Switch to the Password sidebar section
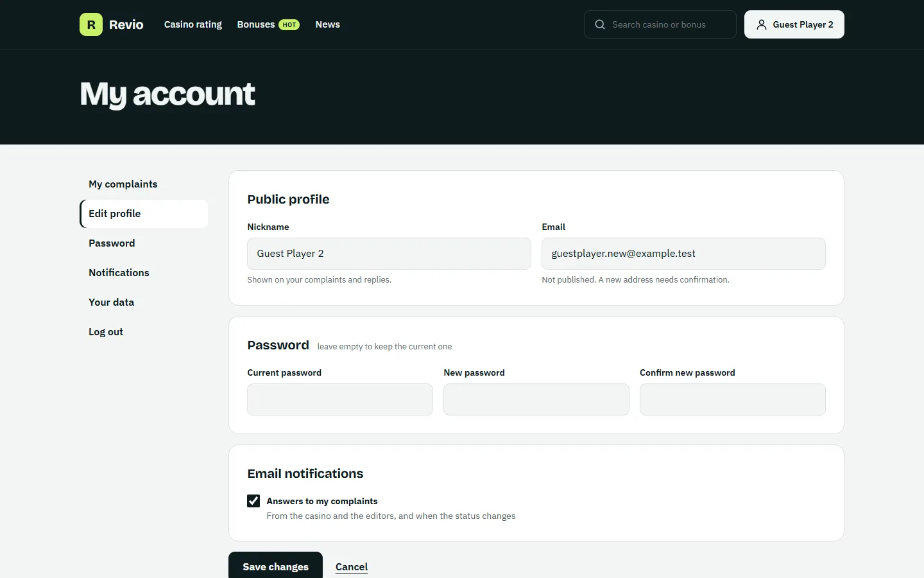 coord(144,243)
